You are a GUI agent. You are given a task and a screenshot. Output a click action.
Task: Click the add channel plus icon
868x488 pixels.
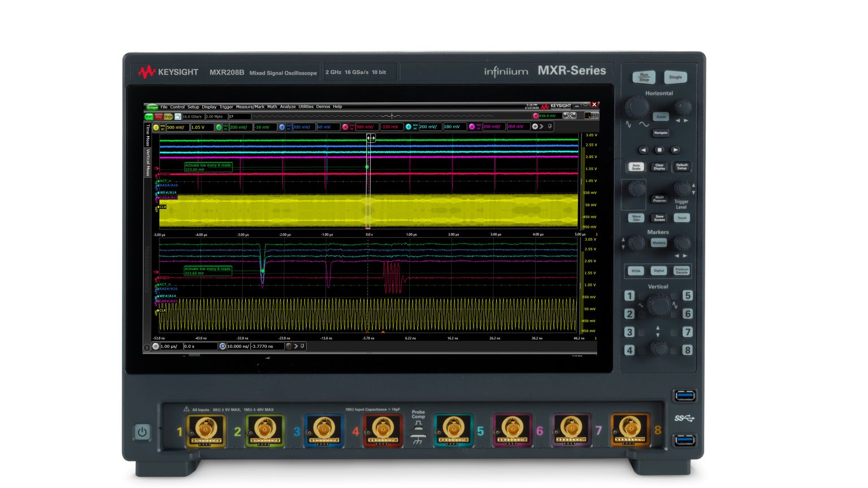(535, 127)
